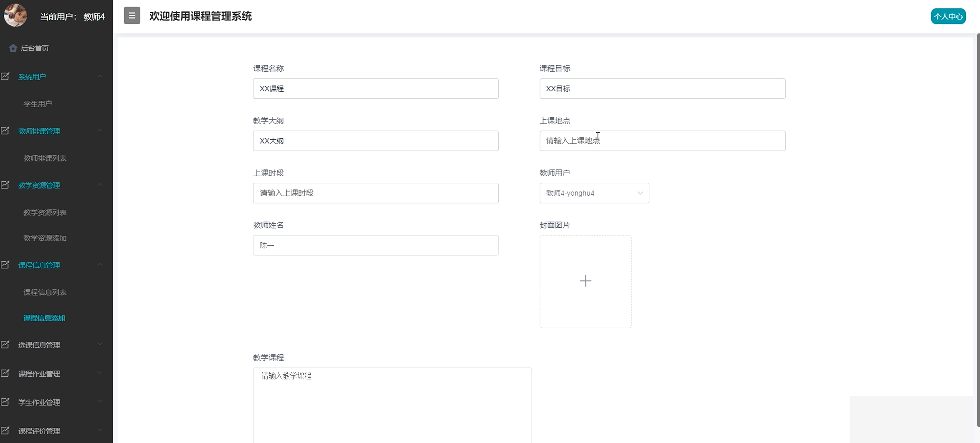Viewport: 980px width, 443px height.
Task: Focus the 上课地点 input field
Action: point(662,141)
